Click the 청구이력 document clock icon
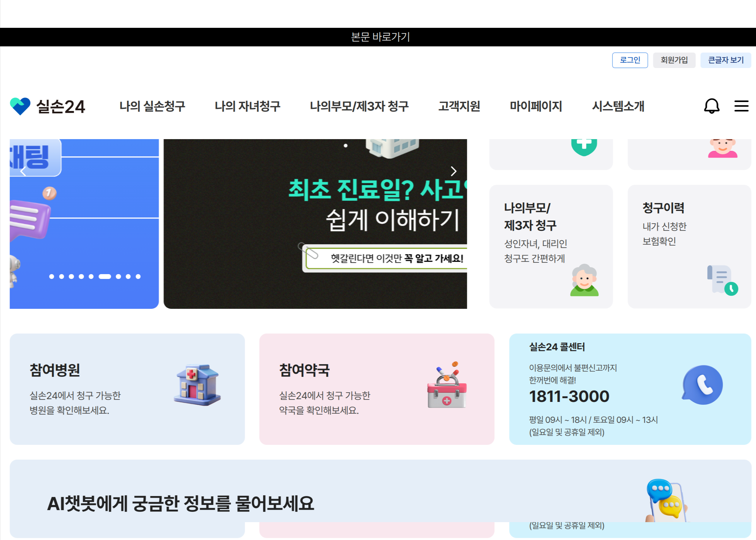 tap(722, 280)
